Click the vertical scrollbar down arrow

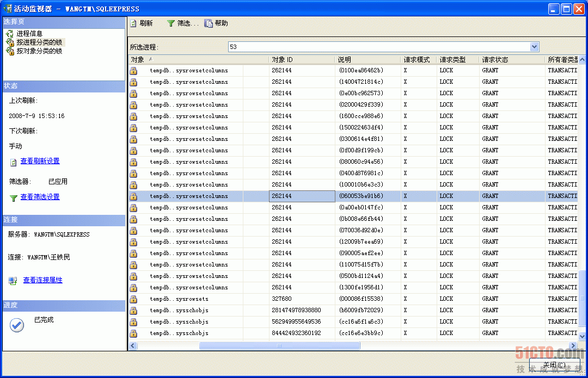(582, 337)
